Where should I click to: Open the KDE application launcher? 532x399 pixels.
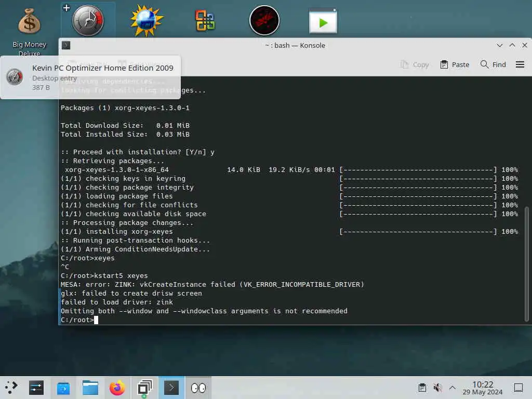coord(11,388)
